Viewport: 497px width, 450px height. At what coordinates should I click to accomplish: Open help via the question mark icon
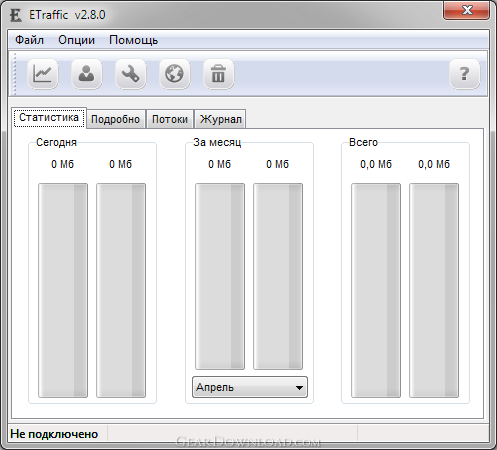[x=465, y=74]
